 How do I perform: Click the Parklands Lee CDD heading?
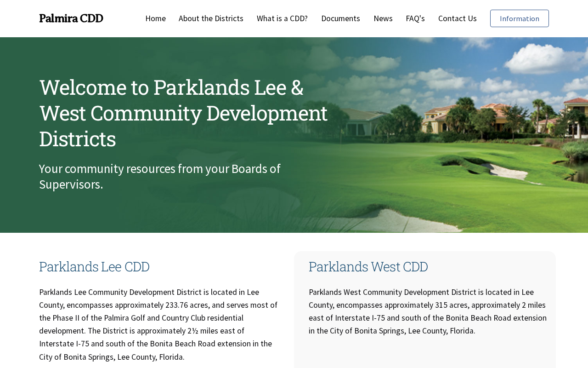click(x=94, y=266)
